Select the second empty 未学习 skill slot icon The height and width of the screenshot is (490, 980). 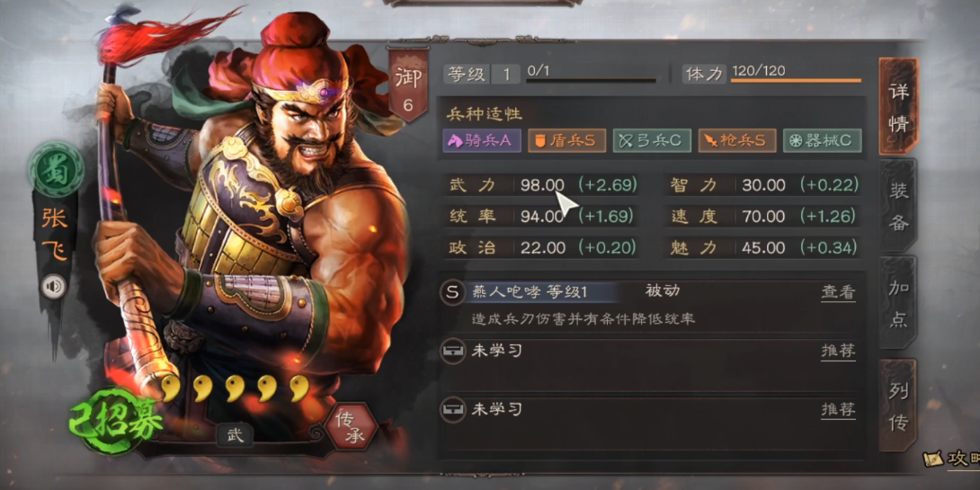click(452, 409)
